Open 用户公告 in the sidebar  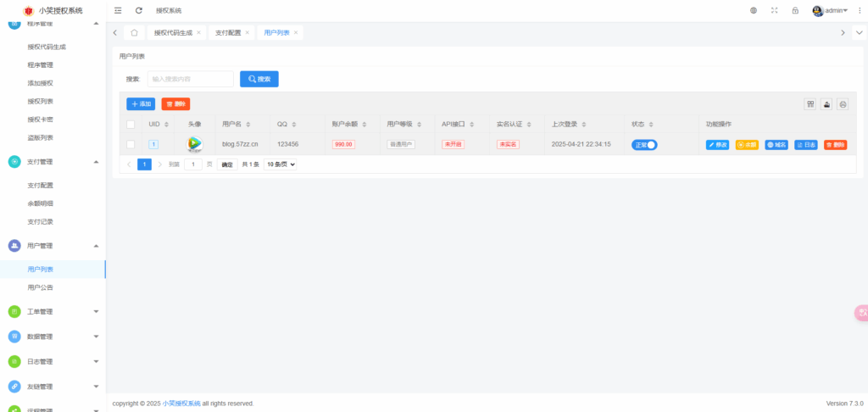pyautogui.click(x=41, y=288)
